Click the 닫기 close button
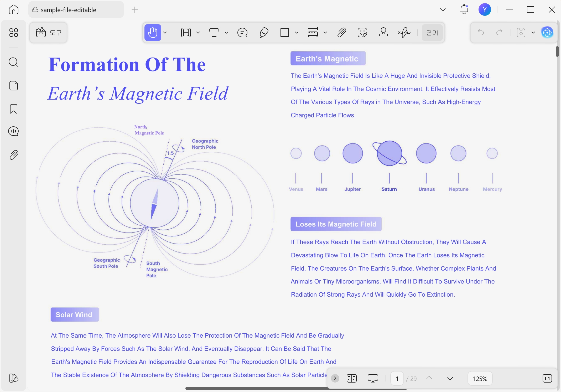This screenshot has width=561, height=392. pos(432,33)
